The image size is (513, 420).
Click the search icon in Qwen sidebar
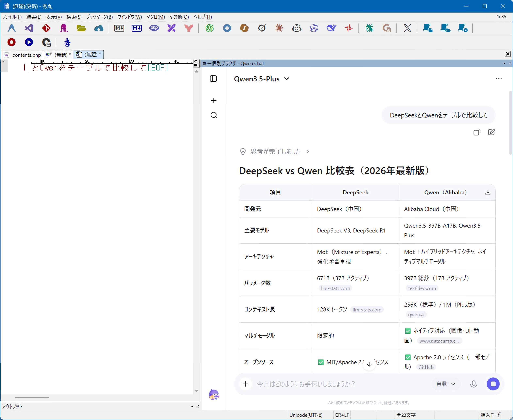(x=214, y=115)
